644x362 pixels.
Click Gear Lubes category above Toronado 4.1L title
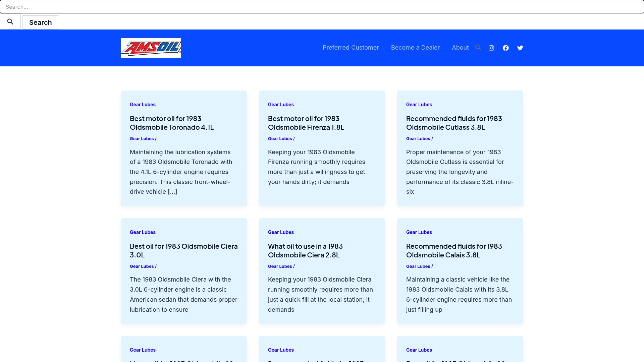point(143,105)
